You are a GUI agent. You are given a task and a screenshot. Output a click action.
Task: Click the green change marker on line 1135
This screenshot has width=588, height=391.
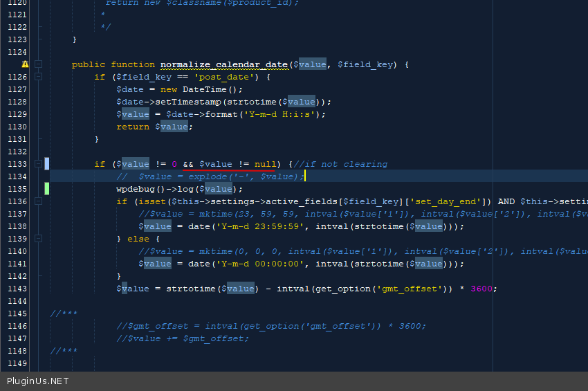pyautogui.click(x=46, y=189)
